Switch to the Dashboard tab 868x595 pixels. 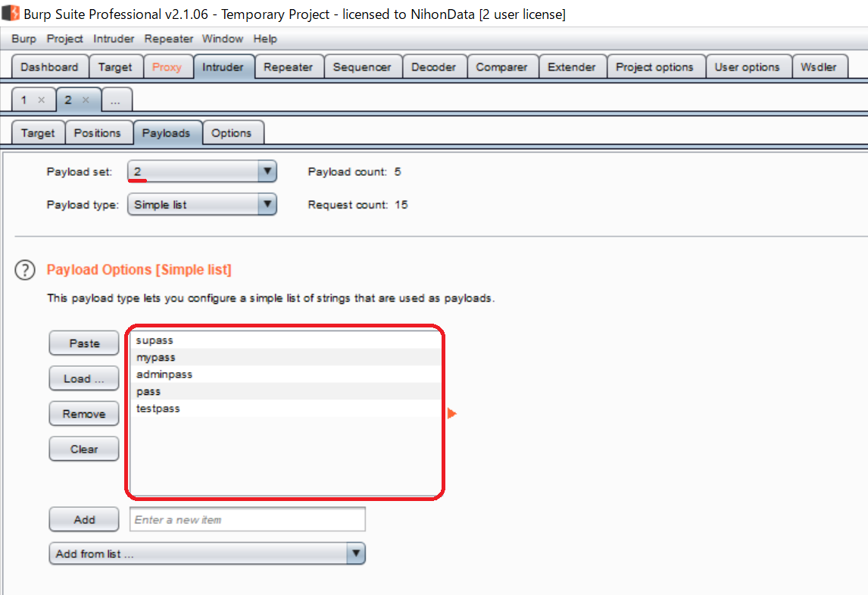(50, 67)
